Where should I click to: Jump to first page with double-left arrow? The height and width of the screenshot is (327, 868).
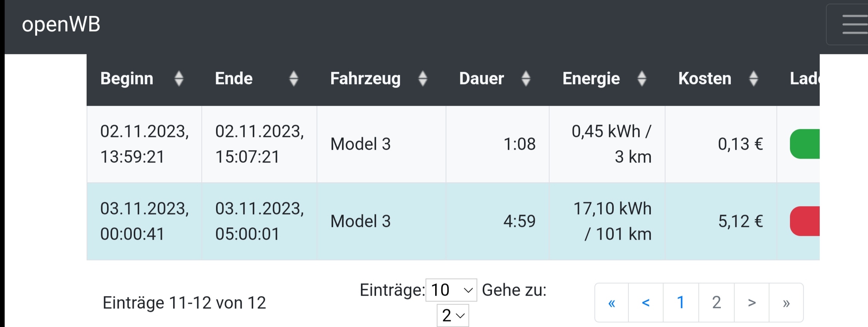[611, 303]
